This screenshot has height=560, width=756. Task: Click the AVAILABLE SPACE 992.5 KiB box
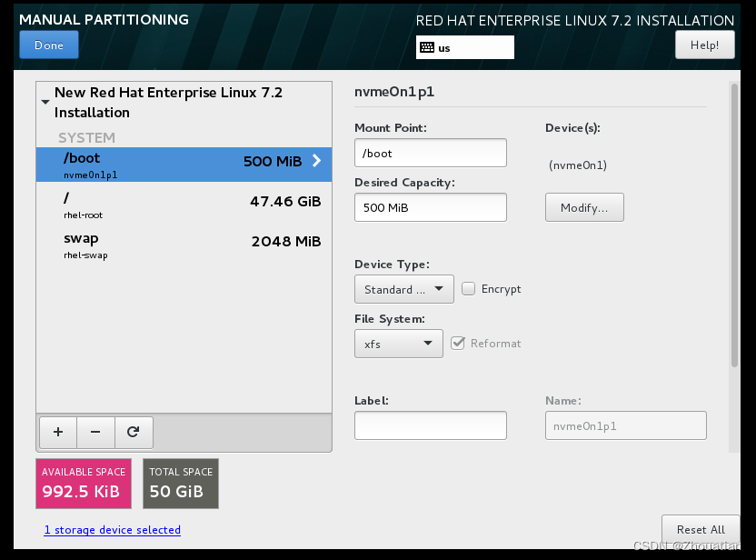click(x=84, y=484)
